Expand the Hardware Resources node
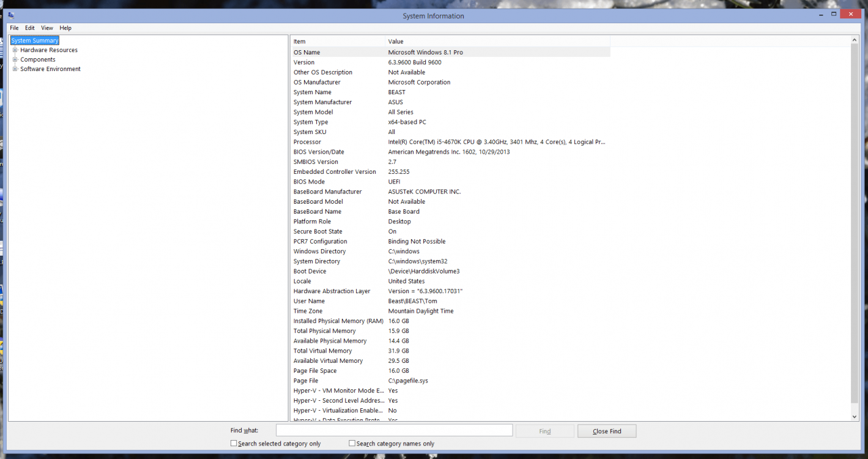 tap(15, 50)
